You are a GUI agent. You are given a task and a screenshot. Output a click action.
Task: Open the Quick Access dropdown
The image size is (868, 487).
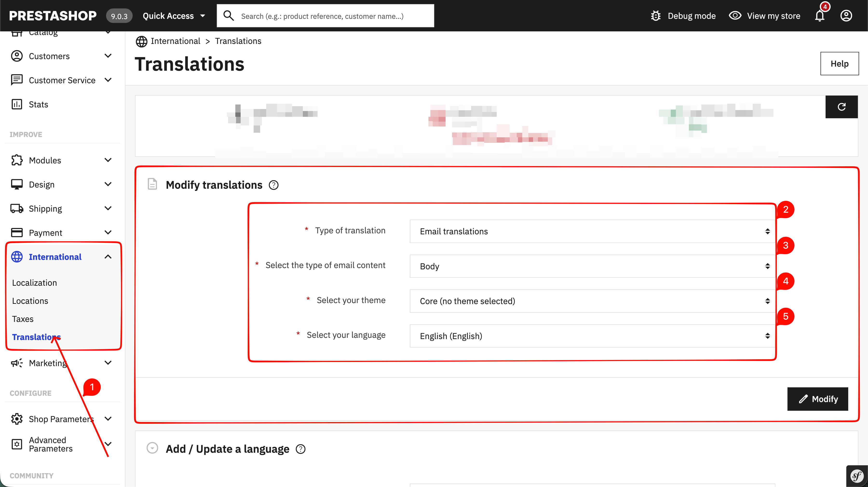click(174, 16)
